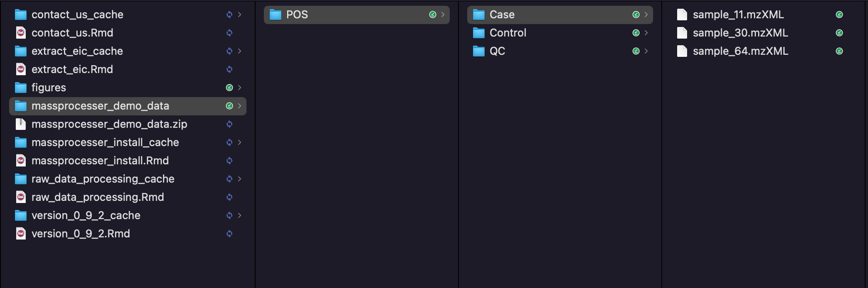Select the raw_data_processing_cache folder
868x288 pixels.
click(128, 179)
